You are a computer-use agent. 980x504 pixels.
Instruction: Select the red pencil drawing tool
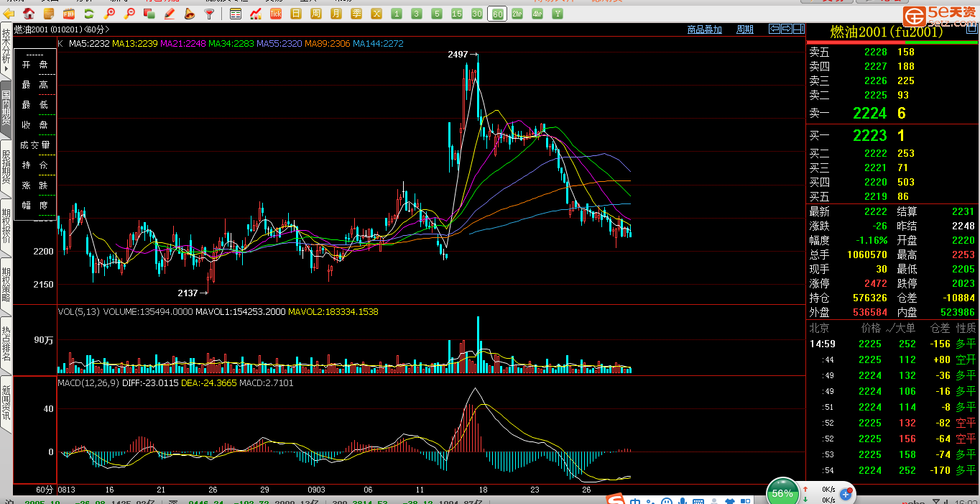click(x=170, y=14)
